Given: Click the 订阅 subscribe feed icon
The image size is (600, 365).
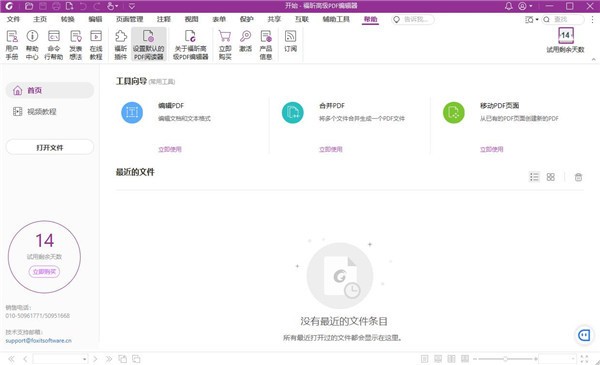Looking at the screenshot, I should 290,41.
